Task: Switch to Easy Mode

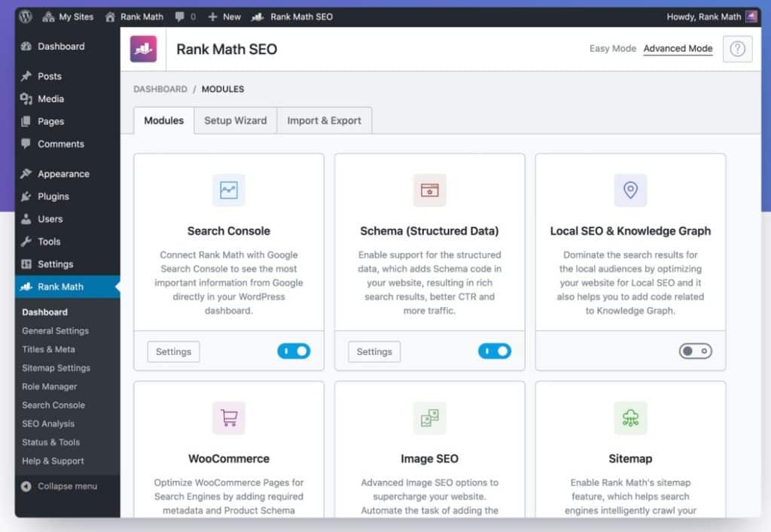Action: 613,49
